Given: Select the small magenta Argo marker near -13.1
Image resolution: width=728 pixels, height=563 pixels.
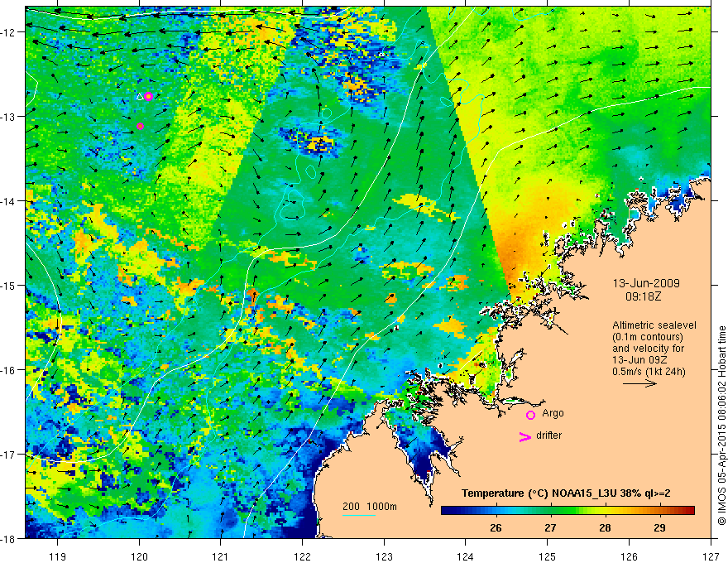Looking at the screenshot, I should click(140, 126).
